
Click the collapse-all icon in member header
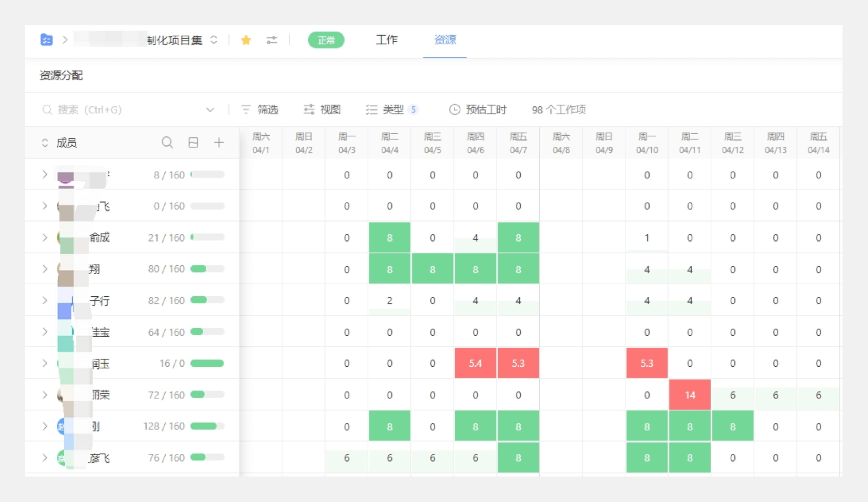pos(193,143)
